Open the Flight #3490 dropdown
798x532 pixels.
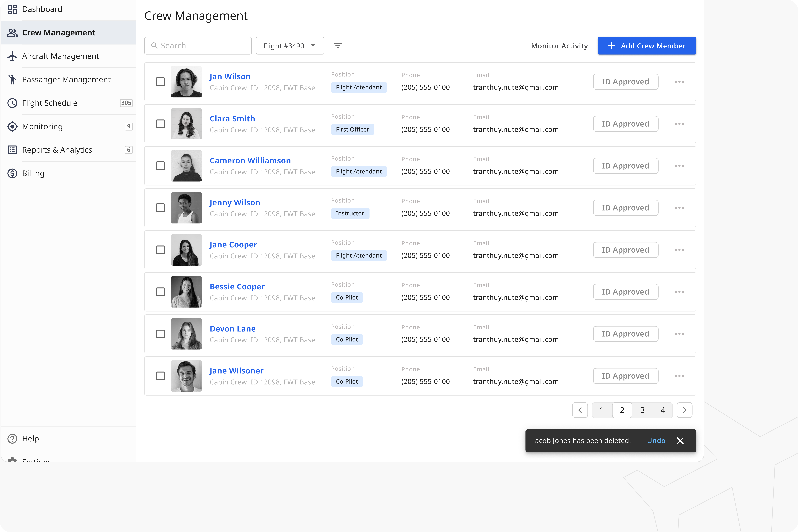tap(290, 45)
